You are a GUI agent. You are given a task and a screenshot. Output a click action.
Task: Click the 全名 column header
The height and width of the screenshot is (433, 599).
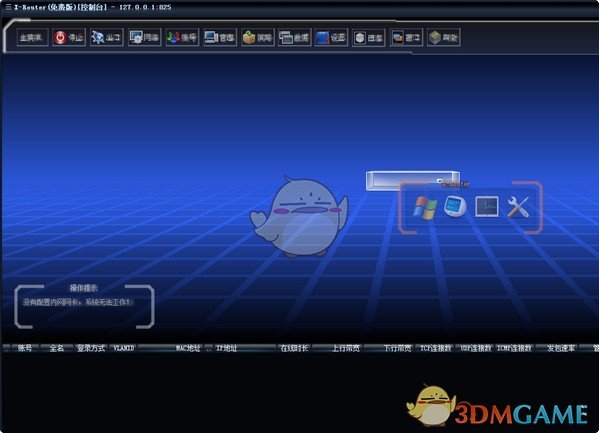(x=57, y=348)
